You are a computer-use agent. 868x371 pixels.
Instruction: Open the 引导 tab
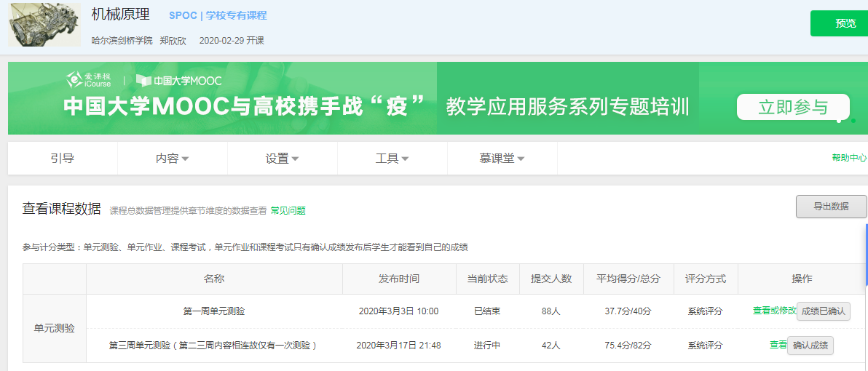[x=63, y=159]
